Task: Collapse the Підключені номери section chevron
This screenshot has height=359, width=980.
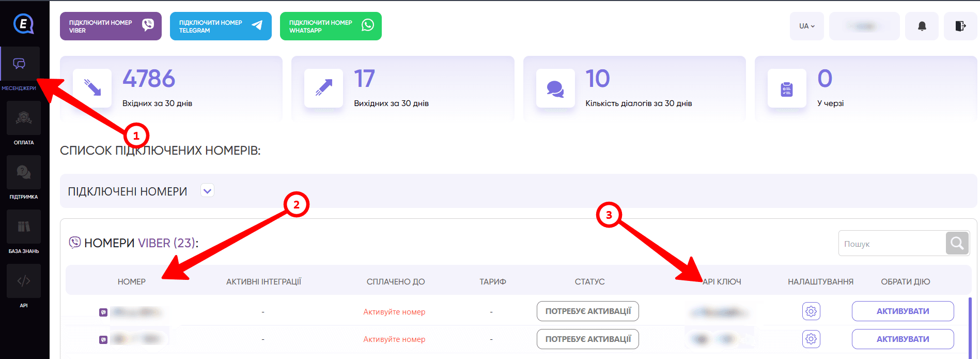Action: tap(207, 191)
